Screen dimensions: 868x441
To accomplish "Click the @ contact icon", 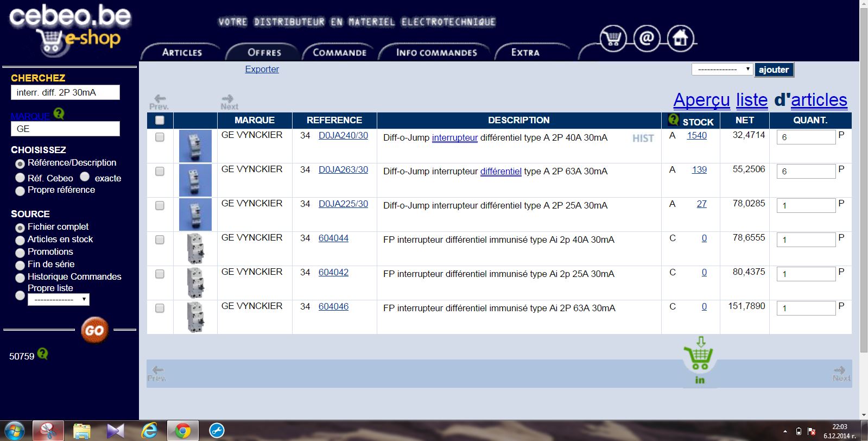I will [x=647, y=39].
